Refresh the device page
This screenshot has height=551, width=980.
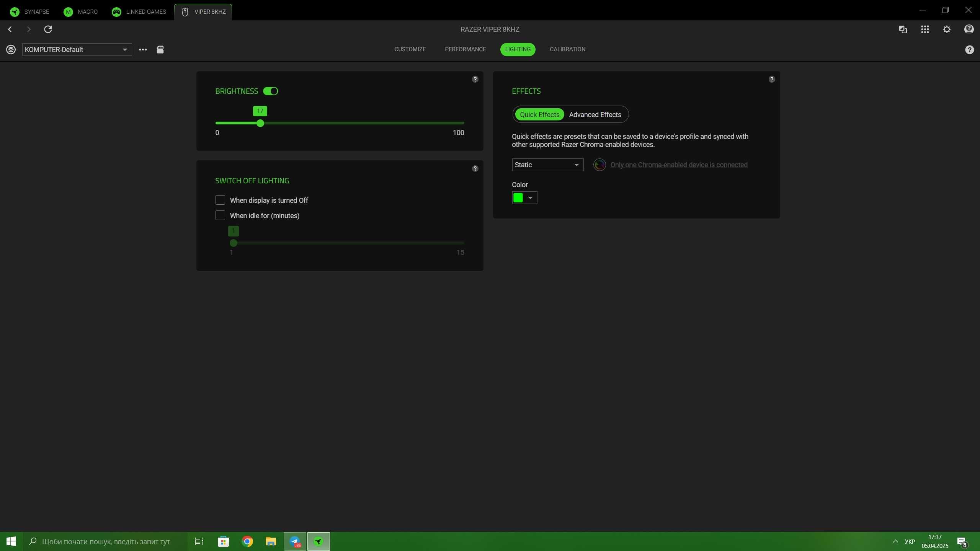tap(48, 29)
